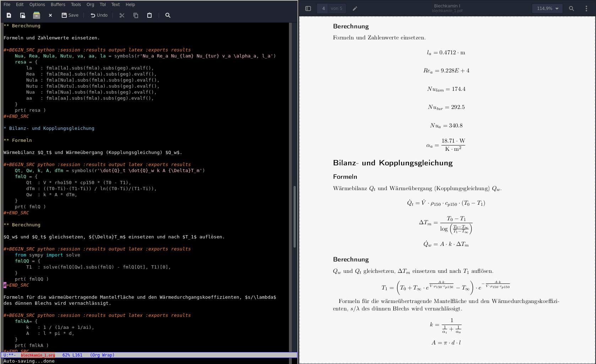Viewport: 596px width, 364px height.
Task: Click PDF heading Bilanz- und Kopplungsgleichung
Action: pos(393,163)
